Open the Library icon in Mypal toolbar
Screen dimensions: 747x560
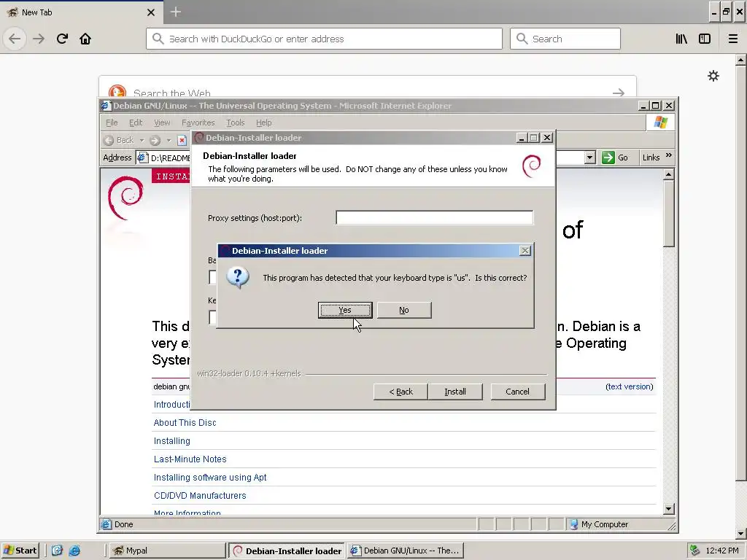pos(681,39)
